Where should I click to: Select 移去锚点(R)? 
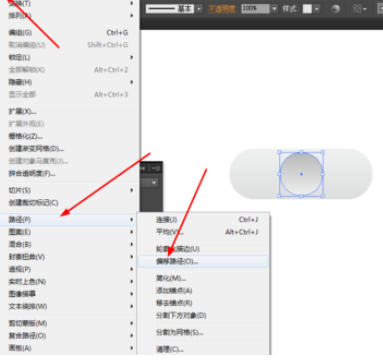click(x=203, y=303)
